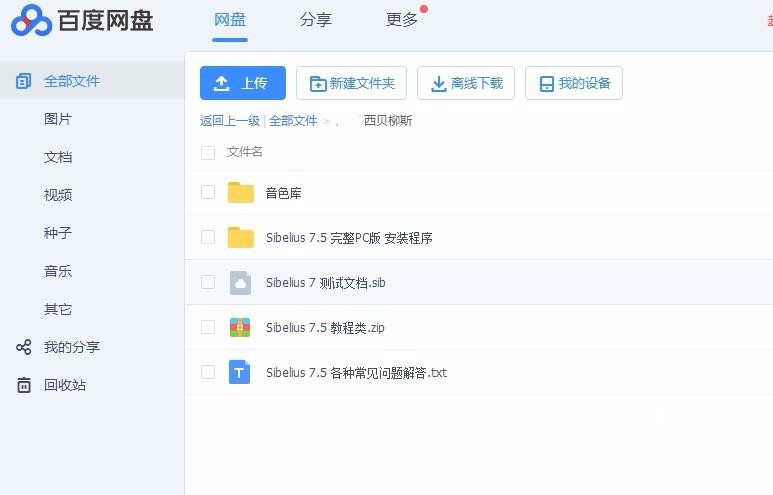Viewport: 773px width, 495px height.
Task: Click the 返回上一级 link
Action: coord(229,121)
